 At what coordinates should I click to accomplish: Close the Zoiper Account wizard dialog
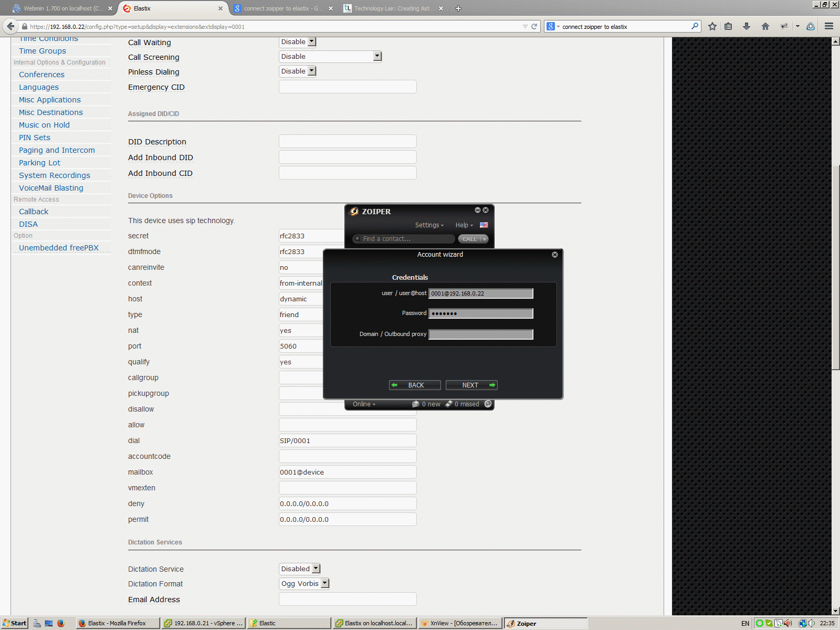point(555,255)
